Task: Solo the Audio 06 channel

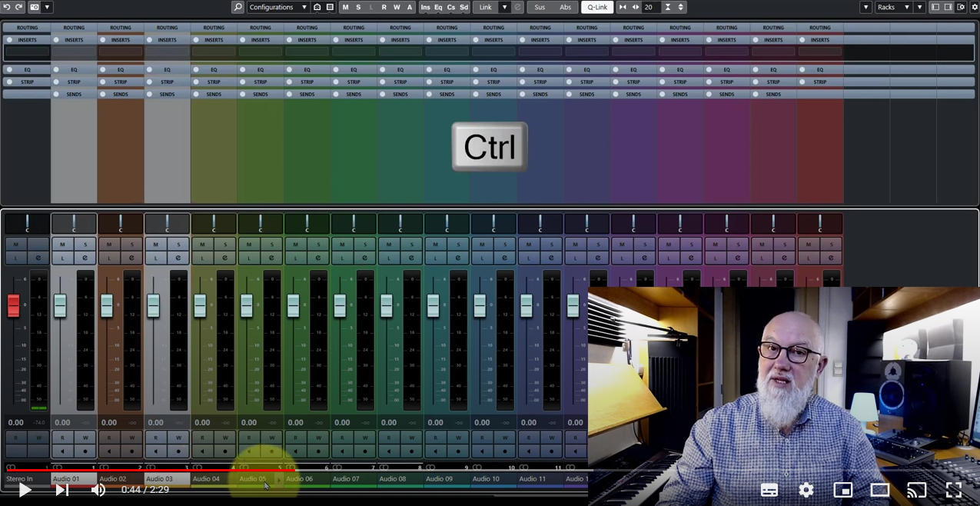Action: [x=318, y=245]
